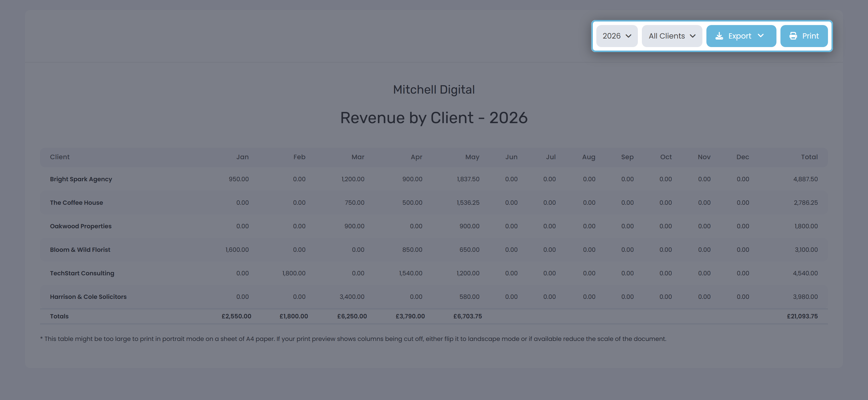The width and height of the screenshot is (868, 400).
Task: Click the Total column header
Action: pyautogui.click(x=809, y=157)
